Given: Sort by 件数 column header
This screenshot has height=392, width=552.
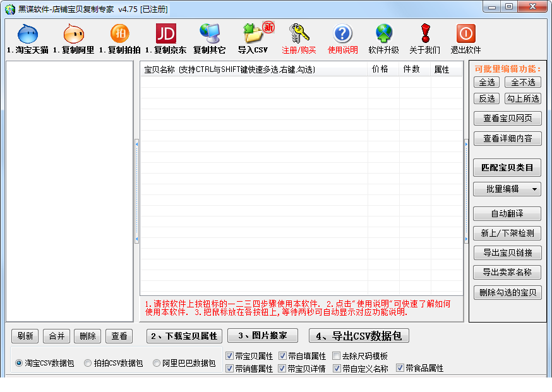Looking at the screenshot, I should click(x=415, y=69).
